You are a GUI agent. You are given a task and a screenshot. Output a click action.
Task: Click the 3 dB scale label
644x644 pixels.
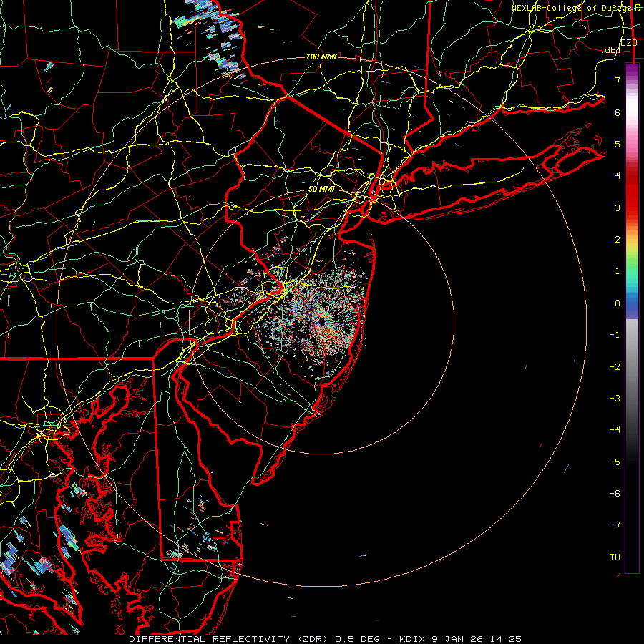pyautogui.click(x=618, y=208)
